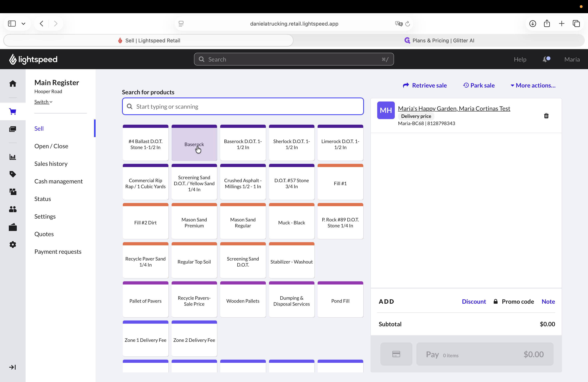Viewport: 588px width, 382px height.
Task: Open the reporting bar chart icon
Action: pos(13,157)
